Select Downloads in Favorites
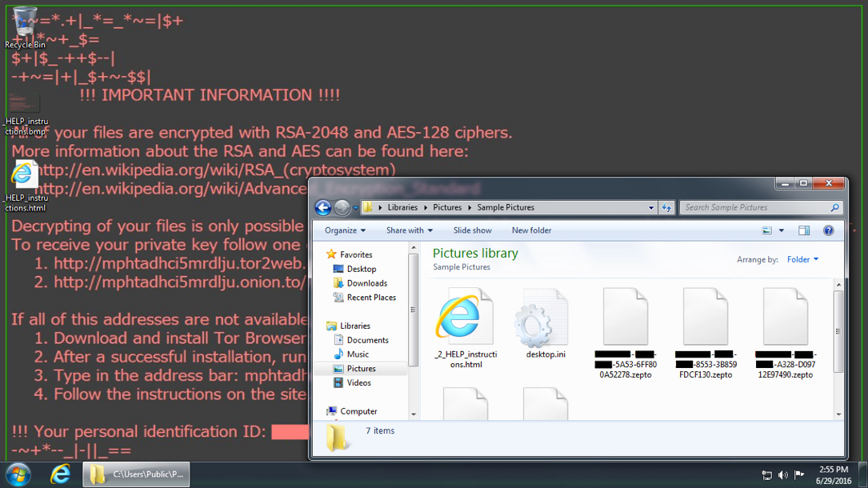Viewport: 868px width, 488px height. [366, 283]
